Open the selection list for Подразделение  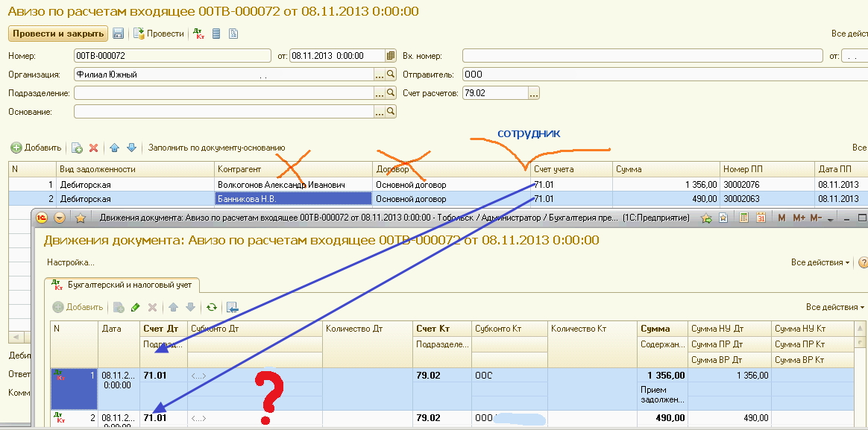(379, 93)
